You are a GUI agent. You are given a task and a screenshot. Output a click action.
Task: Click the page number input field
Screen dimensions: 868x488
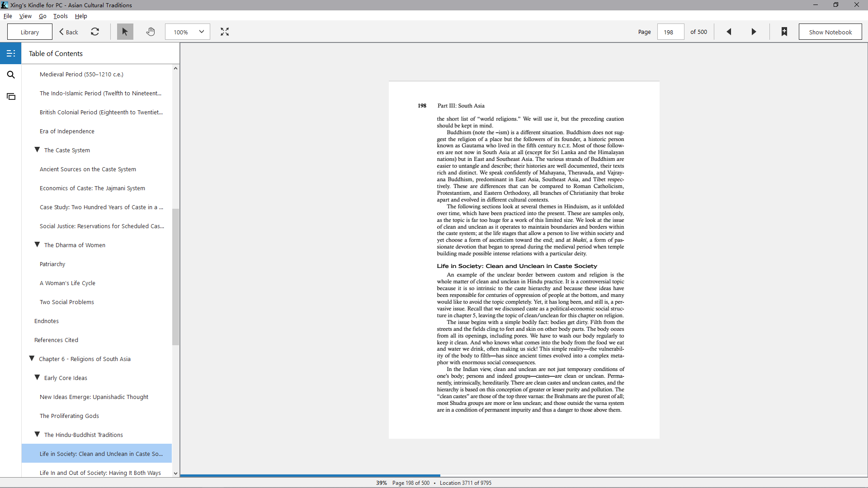(x=670, y=32)
